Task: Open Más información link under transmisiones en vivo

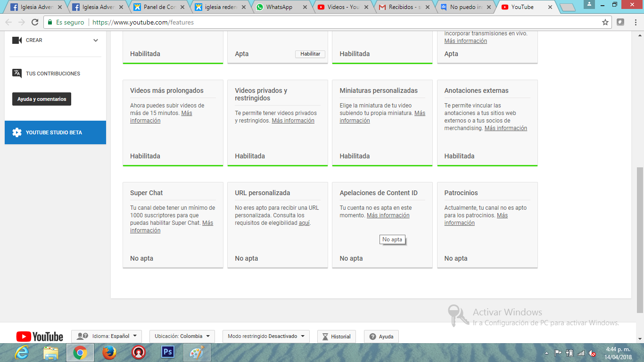Action: (465, 41)
